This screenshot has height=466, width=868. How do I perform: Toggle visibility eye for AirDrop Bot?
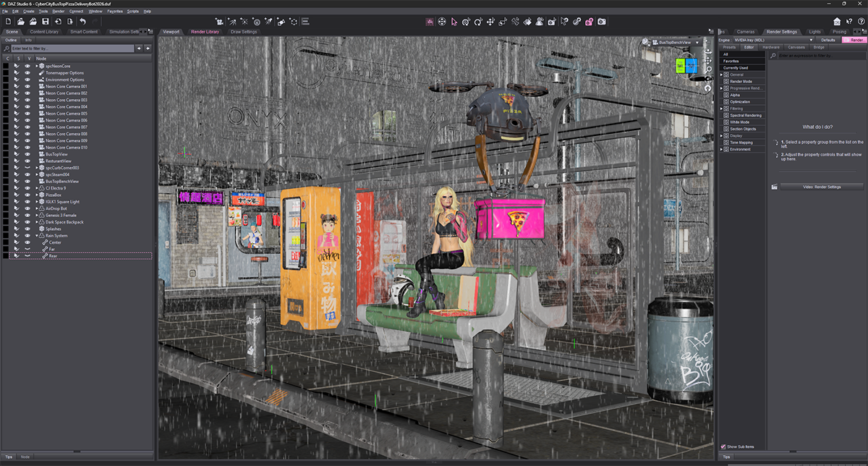click(x=27, y=208)
